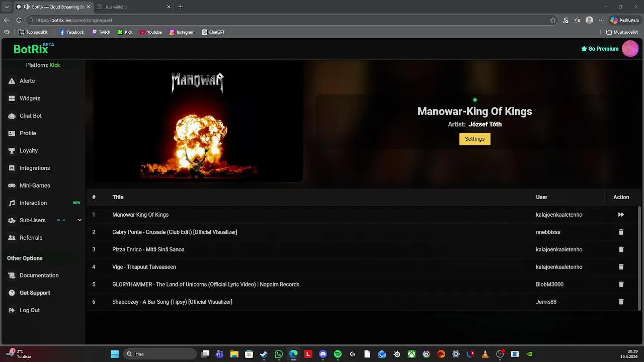
Task: Select user nnebbisss in the queue
Action: pyautogui.click(x=548, y=232)
